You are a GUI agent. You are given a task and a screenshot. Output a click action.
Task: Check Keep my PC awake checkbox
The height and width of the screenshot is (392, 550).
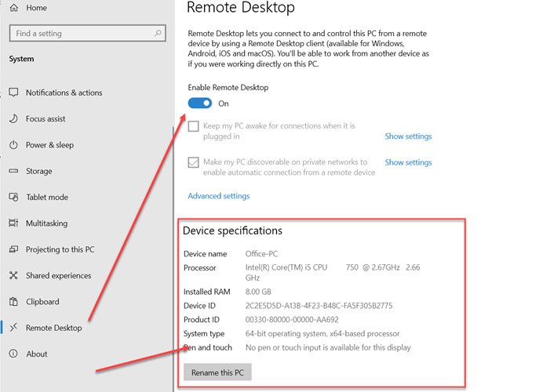[193, 126]
